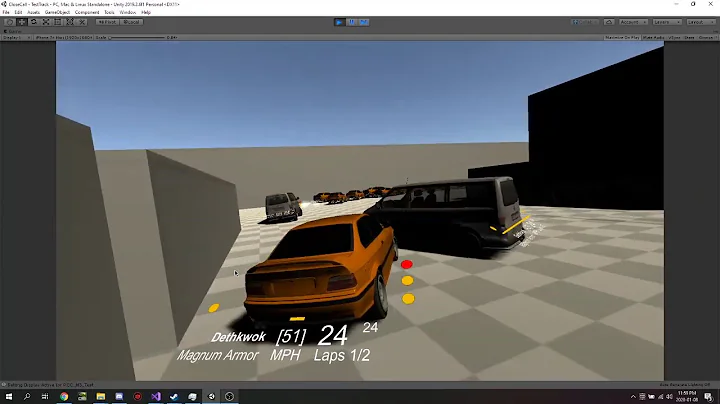Click the Laps 1/2 HUD text

tap(342, 355)
